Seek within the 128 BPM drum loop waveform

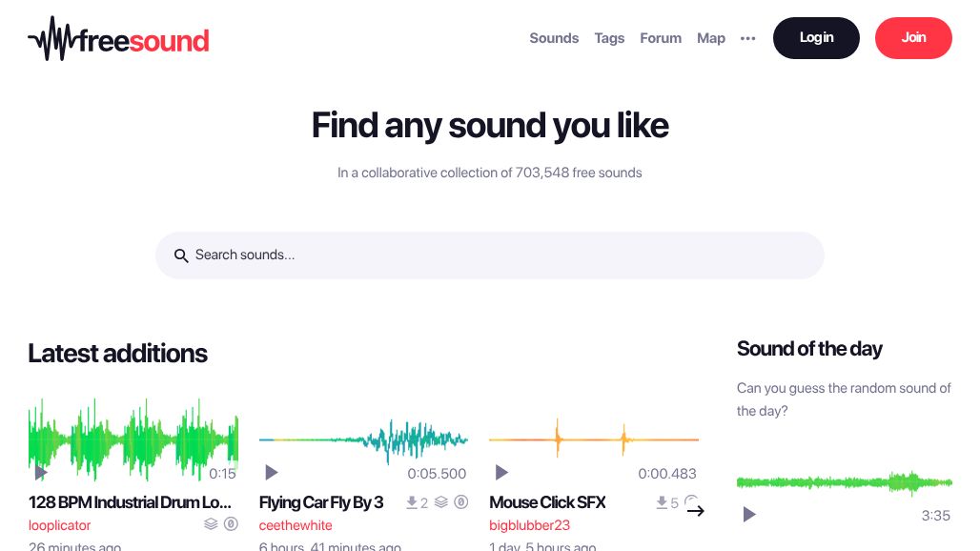click(133, 439)
